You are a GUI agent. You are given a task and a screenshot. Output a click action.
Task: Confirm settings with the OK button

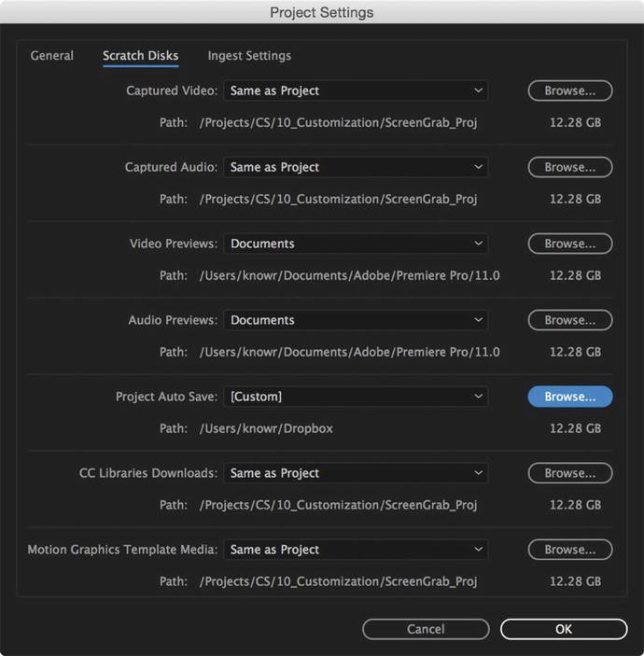point(564,629)
